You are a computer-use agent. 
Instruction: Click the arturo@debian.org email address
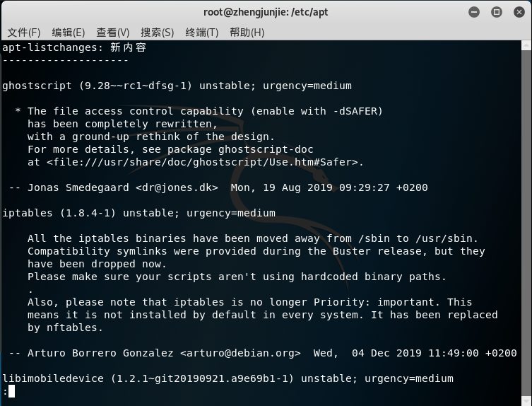tap(240, 354)
